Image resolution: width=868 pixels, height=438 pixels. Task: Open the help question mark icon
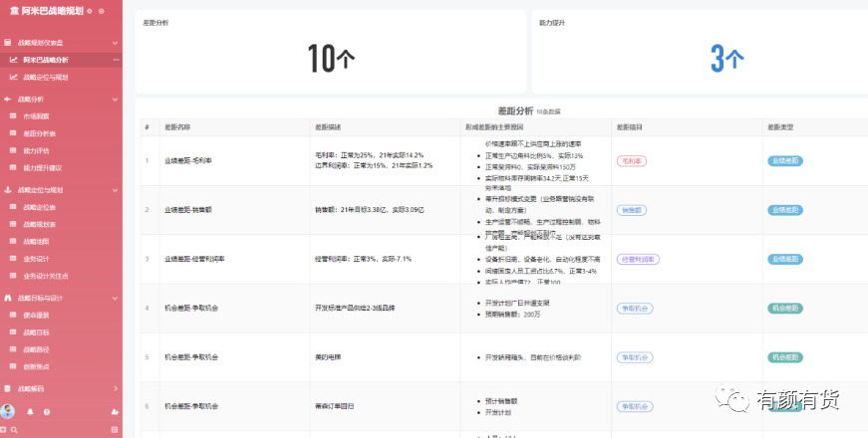(47, 411)
